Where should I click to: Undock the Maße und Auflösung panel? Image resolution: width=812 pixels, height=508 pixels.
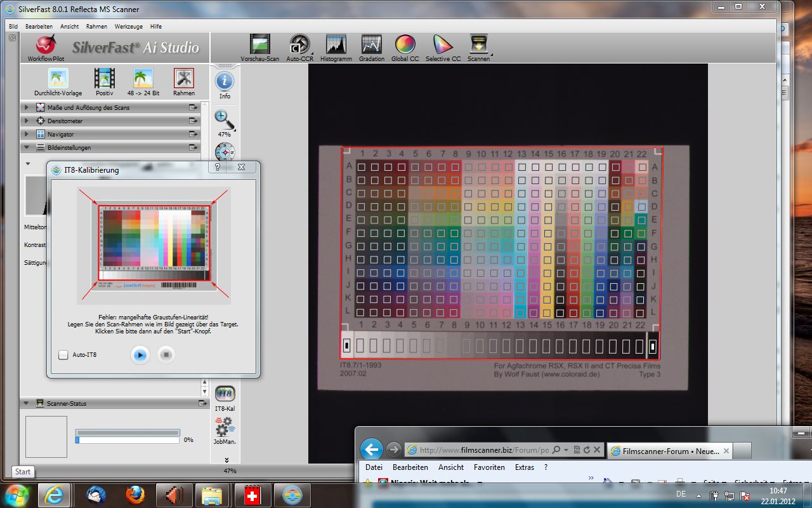coord(193,107)
